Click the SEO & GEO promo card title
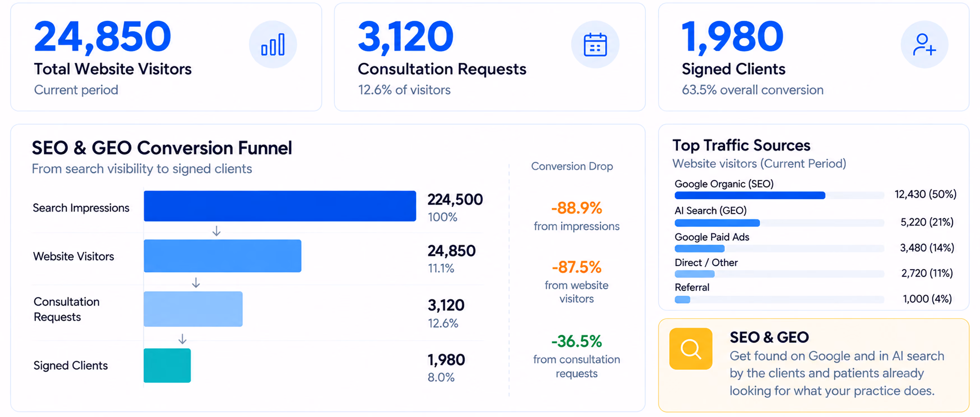The image size is (980, 417). (x=769, y=337)
